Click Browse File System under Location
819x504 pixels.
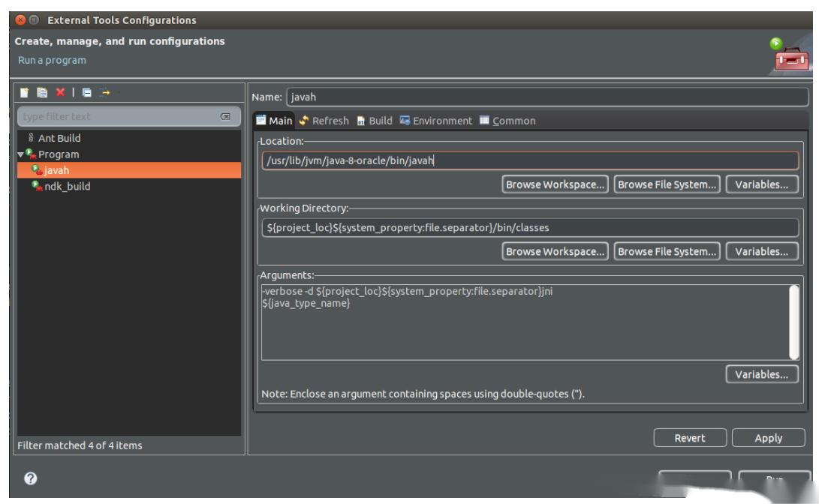pyautogui.click(x=666, y=184)
